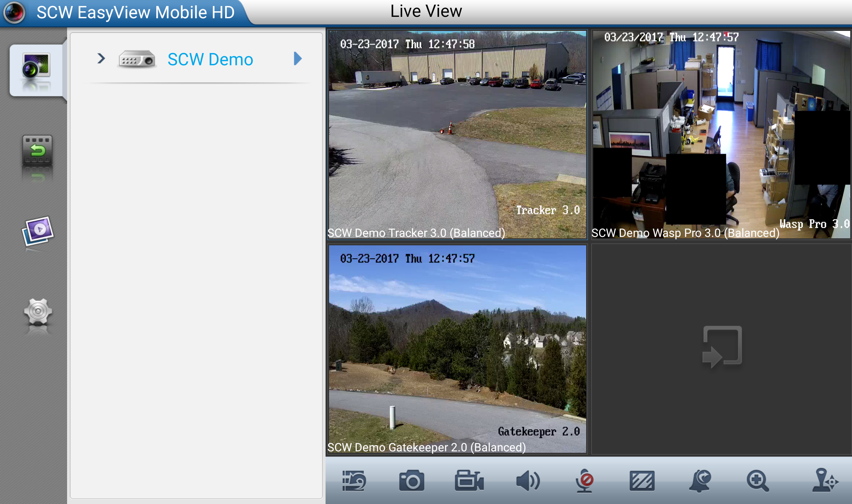This screenshot has width=852, height=504.
Task: Select the Tracker 3.0 camera feed
Action: pos(457,135)
